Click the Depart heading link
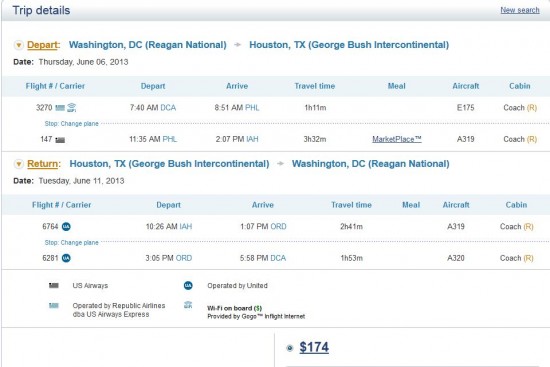This screenshot has height=367, width=550. click(x=42, y=45)
